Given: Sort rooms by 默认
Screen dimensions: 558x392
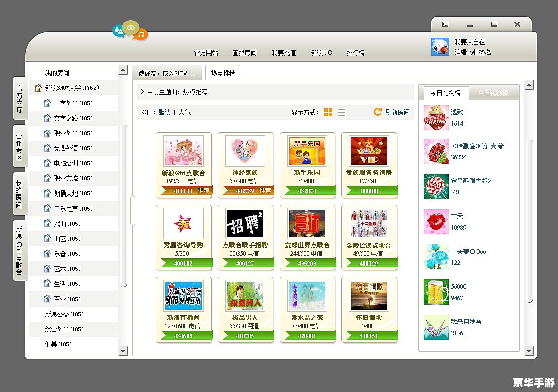Looking at the screenshot, I should point(164,112).
